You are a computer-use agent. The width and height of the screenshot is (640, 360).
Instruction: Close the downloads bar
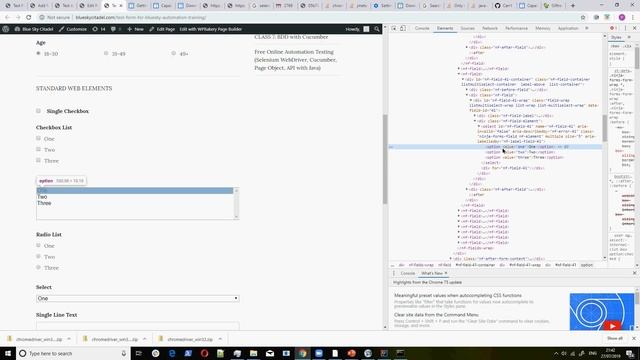tap(634, 338)
